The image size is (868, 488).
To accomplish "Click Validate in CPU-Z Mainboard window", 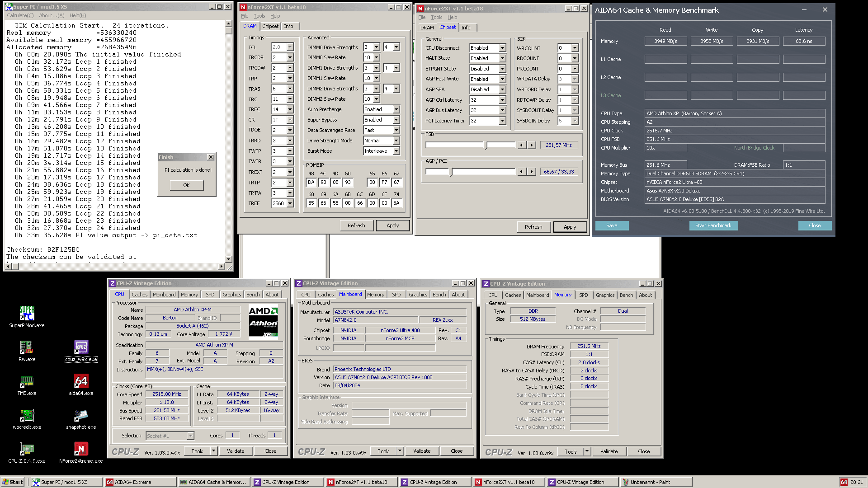I will point(422,451).
